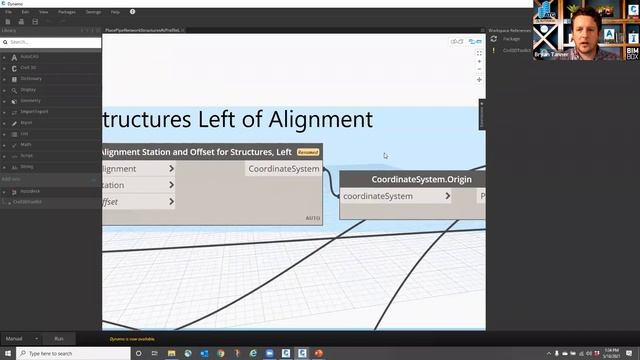Click the AUTO lacing label on the node
This screenshot has height=360, width=640.
(x=313, y=218)
